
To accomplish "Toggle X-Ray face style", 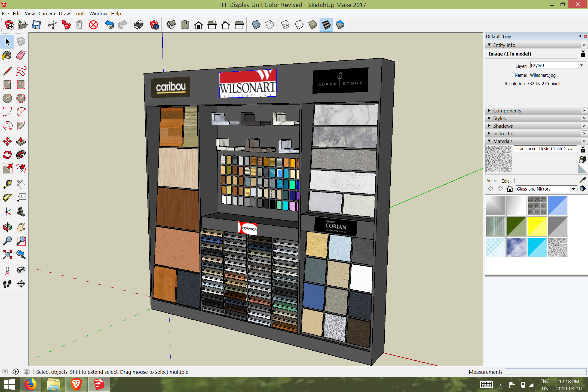I will [x=256, y=25].
